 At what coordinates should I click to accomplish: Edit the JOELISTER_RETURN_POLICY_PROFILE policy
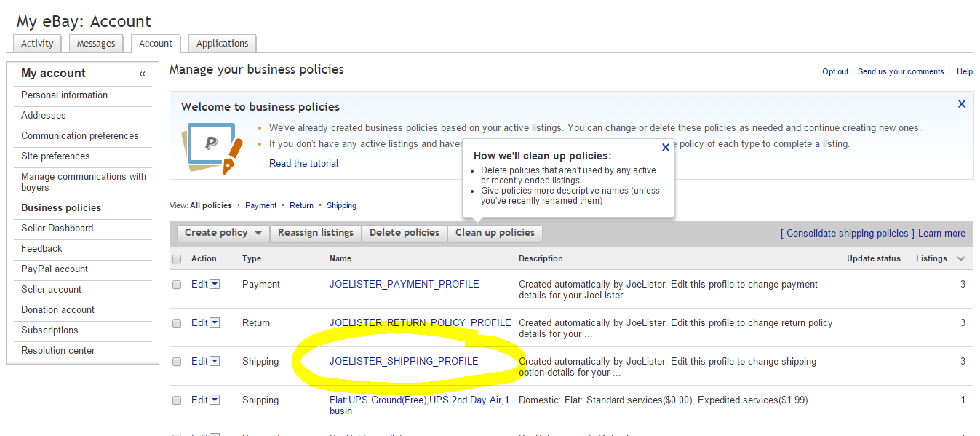coord(199,322)
